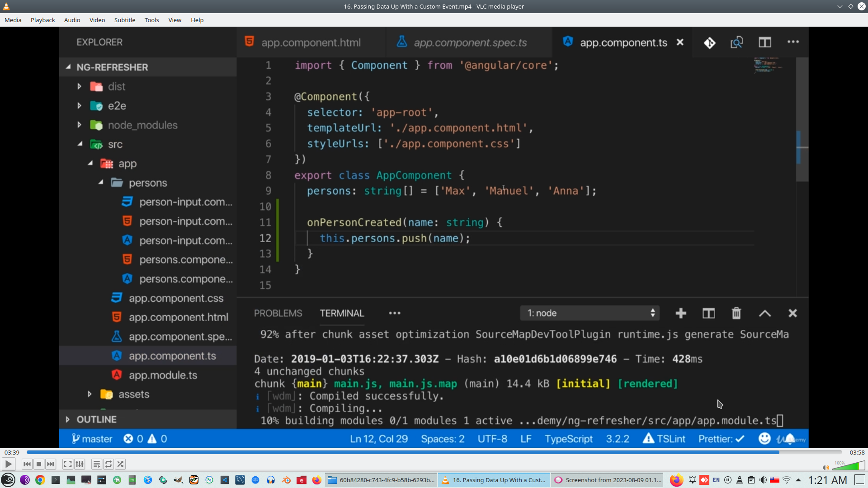Click the Stop playback button

[x=39, y=464]
